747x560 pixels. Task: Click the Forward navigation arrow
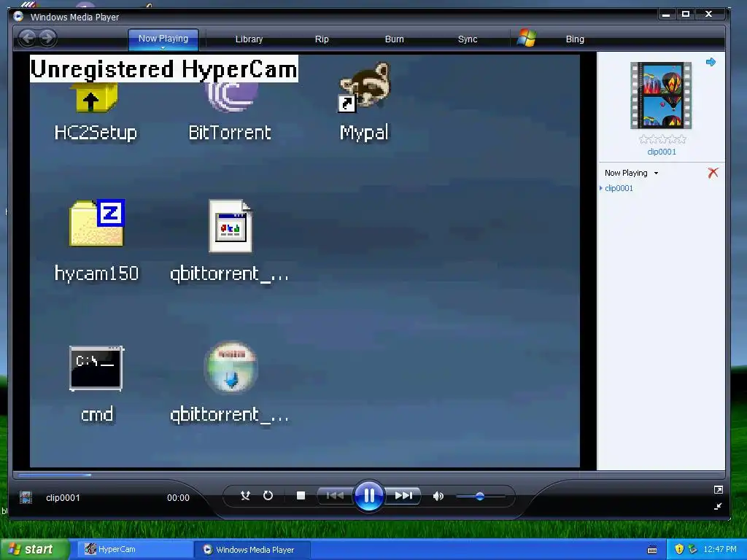pyautogui.click(x=47, y=38)
